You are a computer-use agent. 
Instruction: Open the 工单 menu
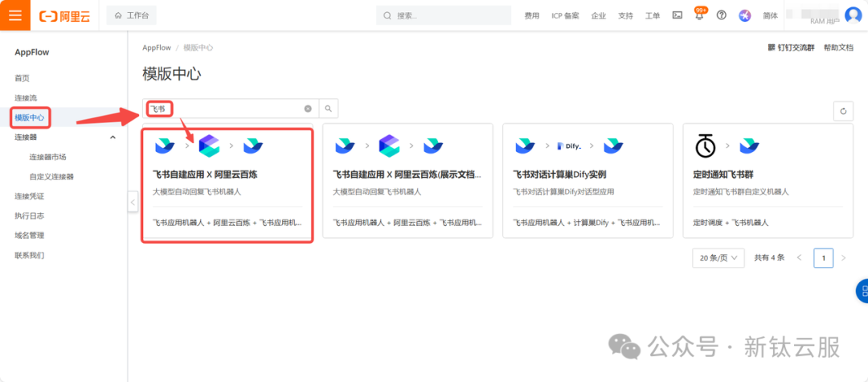pyautogui.click(x=653, y=15)
